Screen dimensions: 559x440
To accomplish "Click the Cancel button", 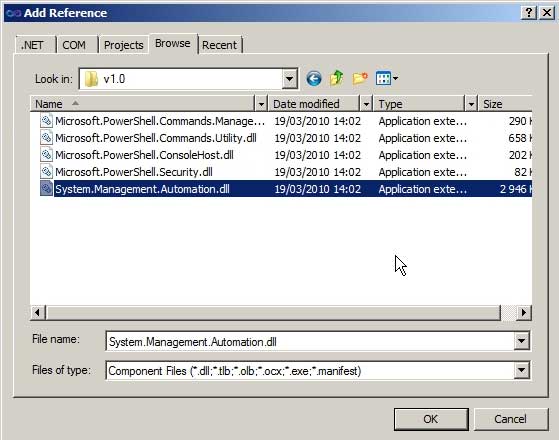I will [x=510, y=419].
